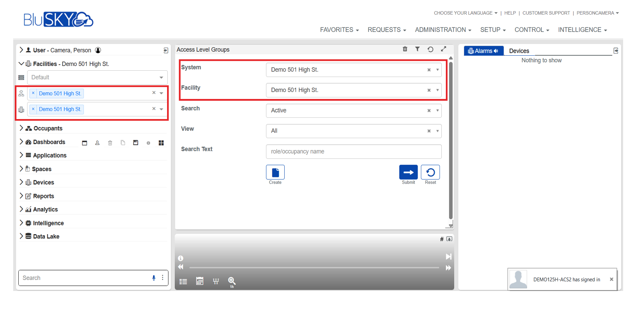
Task: Open the CUSTOMER SUPPORT link
Action: (x=546, y=13)
